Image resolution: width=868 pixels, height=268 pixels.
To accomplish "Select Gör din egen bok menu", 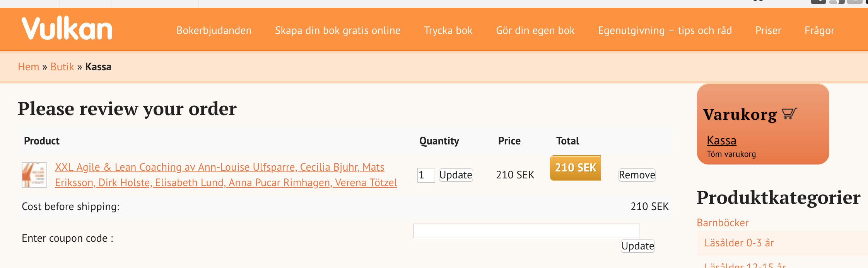I will 535,31.
